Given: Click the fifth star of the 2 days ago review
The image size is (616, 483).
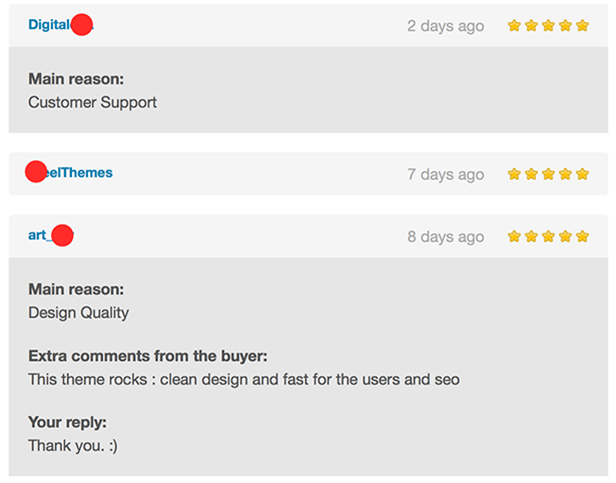Looking at the screenshot, I should [581, 25].
